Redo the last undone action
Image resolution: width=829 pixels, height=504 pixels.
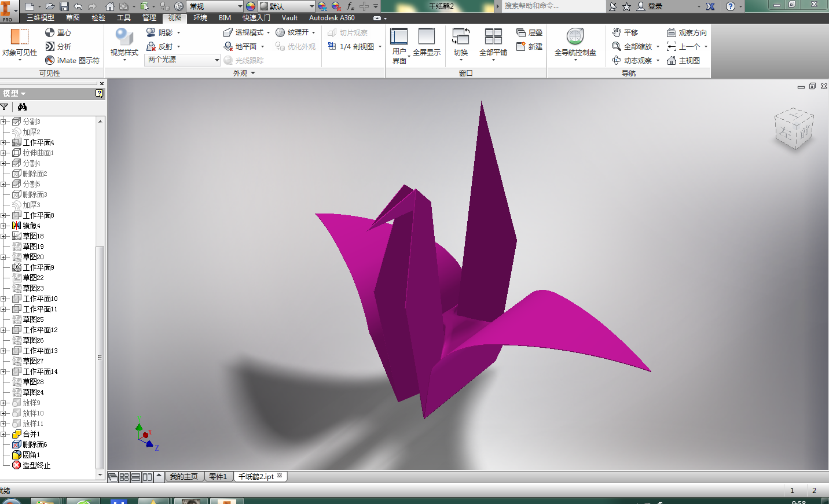[91, 6]
